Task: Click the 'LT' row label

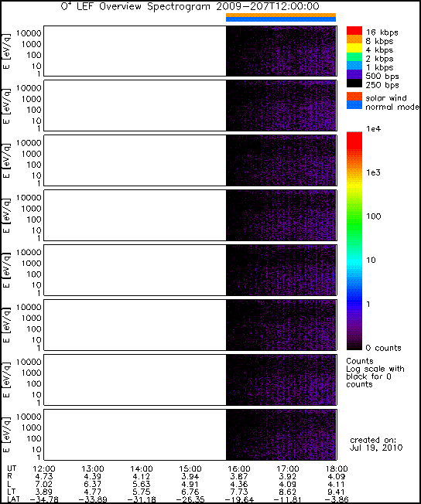Action: coord(11,492)
